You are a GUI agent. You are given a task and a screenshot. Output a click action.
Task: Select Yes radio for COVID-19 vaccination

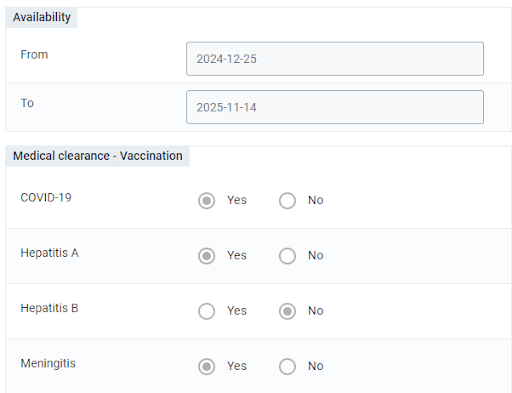[x=206, y=201]
